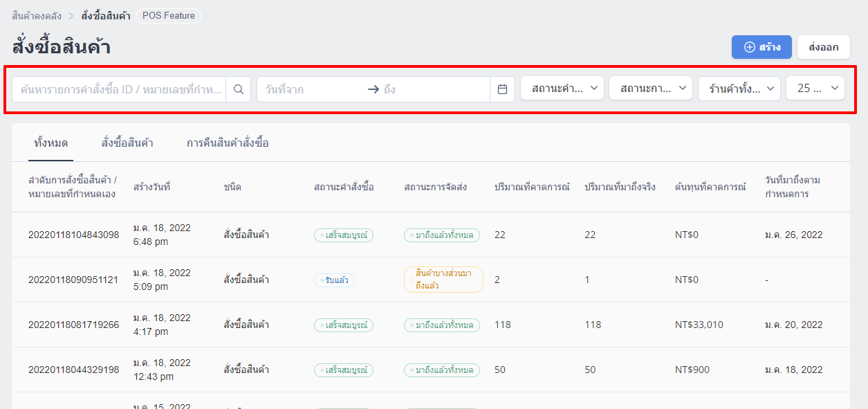
Task: Click the arrow between the date fields
Action: pos(373,89)
